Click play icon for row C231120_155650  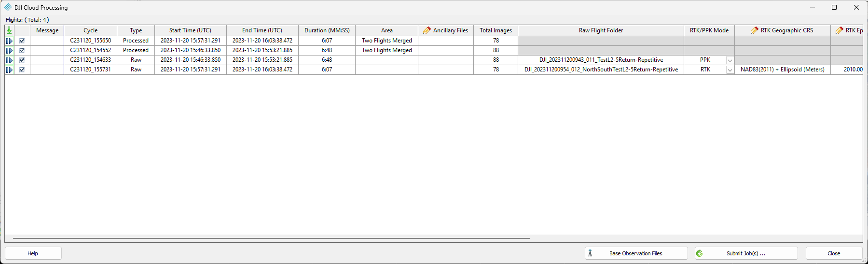[9, 41]
